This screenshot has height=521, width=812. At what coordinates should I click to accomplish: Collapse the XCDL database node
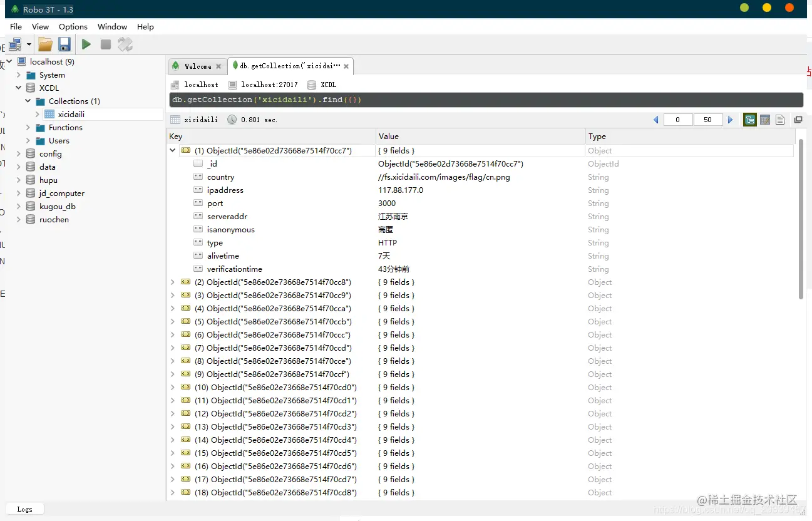tap(18, 88)
